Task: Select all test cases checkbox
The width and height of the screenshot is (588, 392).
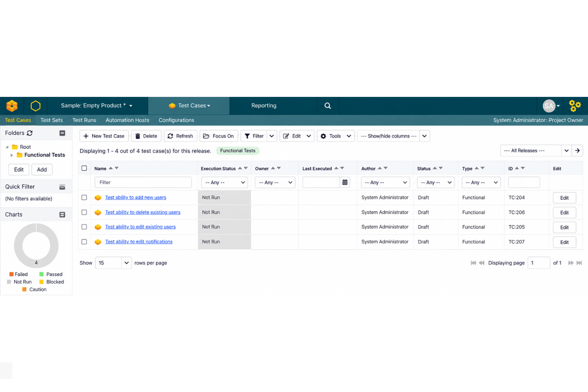Action: [x=84, y=168]
